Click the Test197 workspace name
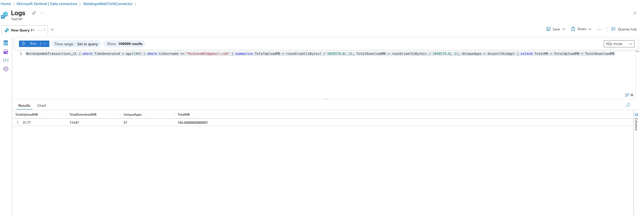644x215 pixels. tap(17, 19)
